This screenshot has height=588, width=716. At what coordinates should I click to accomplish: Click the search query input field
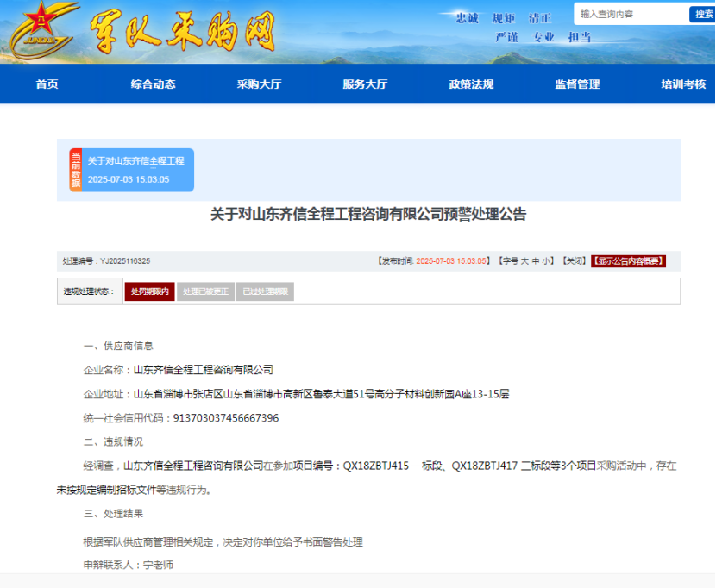632,14
